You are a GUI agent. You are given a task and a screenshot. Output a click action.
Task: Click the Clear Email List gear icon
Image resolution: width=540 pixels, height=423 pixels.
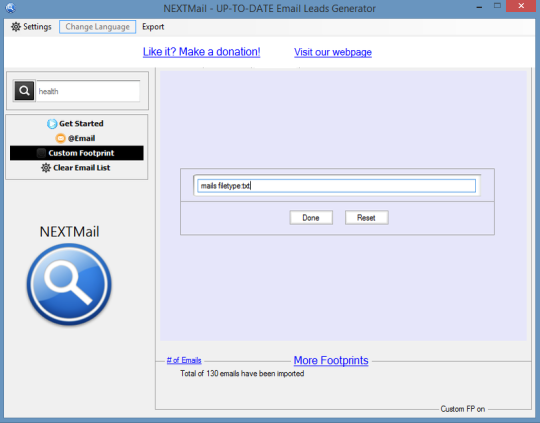(46, 168)
